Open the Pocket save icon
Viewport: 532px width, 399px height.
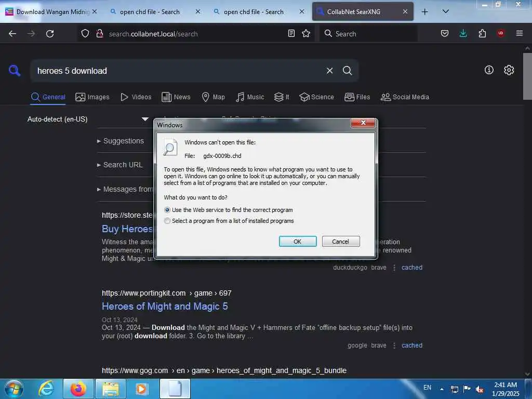[x=445, y=33]
